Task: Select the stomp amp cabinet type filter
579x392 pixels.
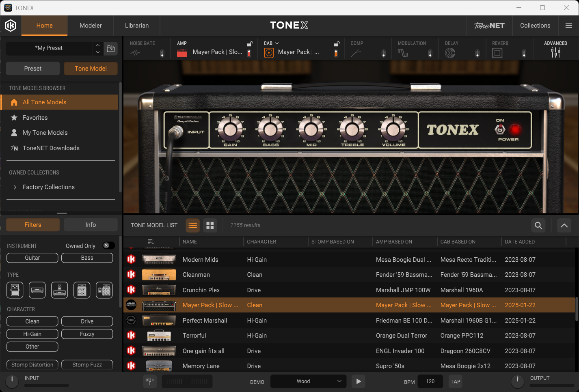Action: pos(104,290)
